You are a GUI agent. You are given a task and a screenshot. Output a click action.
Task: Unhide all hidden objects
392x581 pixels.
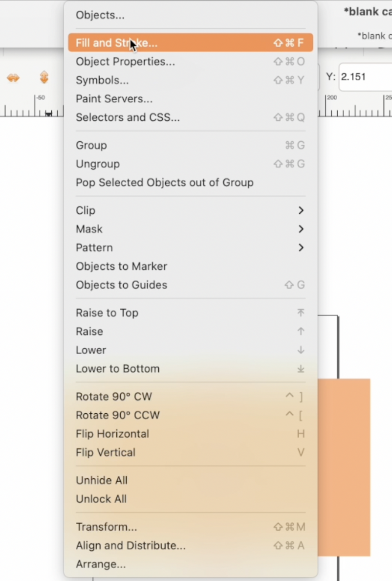tap(102, 480)
